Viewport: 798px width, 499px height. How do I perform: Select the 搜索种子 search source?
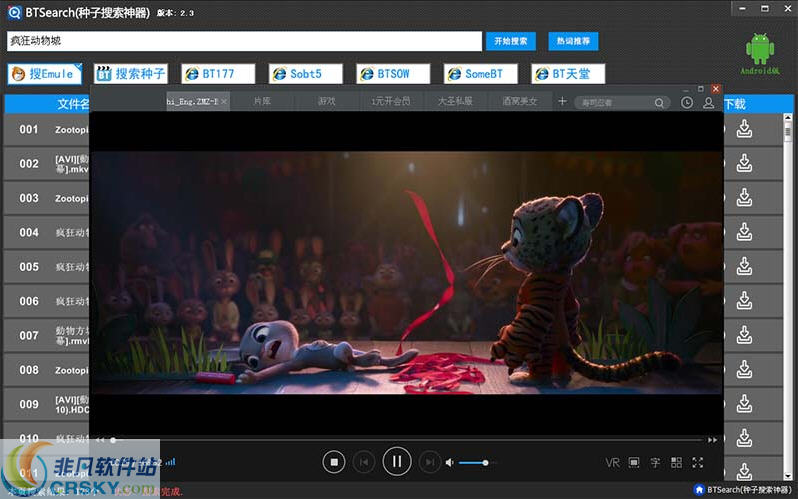pos(131,74)
